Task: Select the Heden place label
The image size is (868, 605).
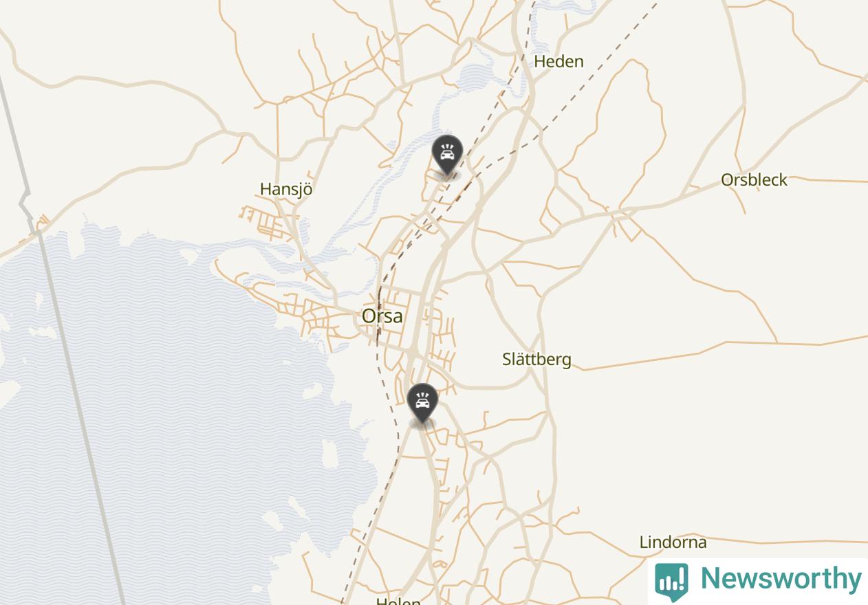Action: [x=558, y=61]
